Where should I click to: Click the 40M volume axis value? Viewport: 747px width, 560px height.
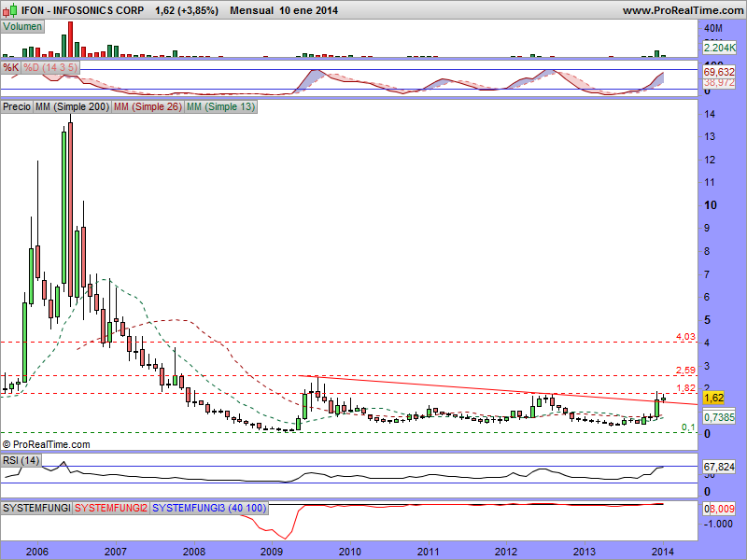pos(713,29)
